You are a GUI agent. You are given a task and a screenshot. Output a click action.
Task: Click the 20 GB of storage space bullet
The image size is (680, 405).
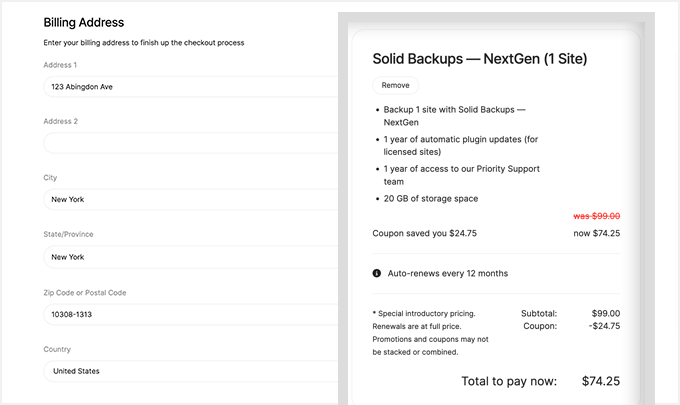click(x=431, y=198)
